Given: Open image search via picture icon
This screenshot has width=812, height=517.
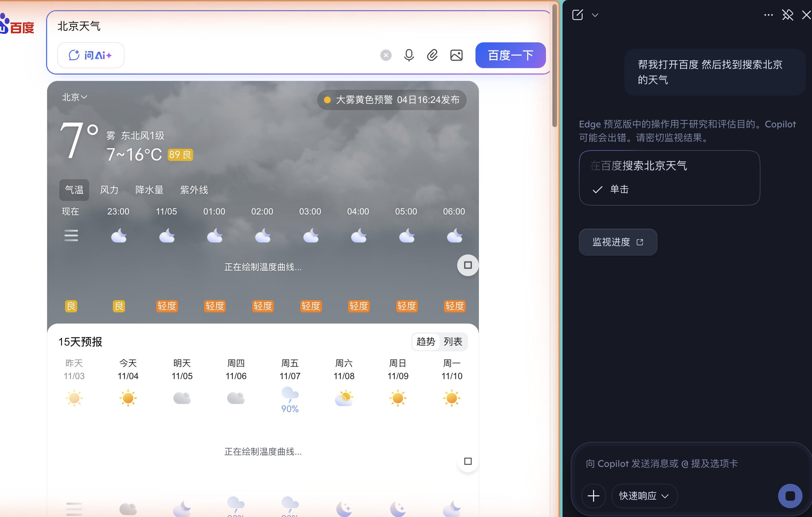Looking at the screenshot, I should [456, 55].
